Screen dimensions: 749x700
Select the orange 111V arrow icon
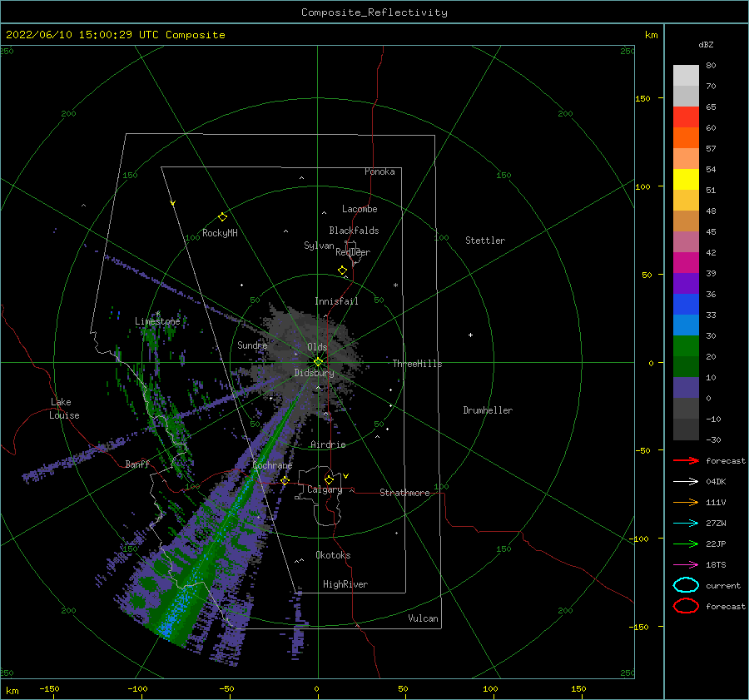click(686, 502)
